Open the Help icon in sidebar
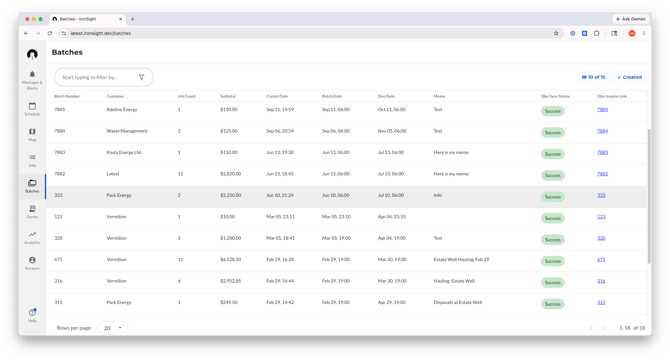This screenshot has height=360, width=670. 32,312
